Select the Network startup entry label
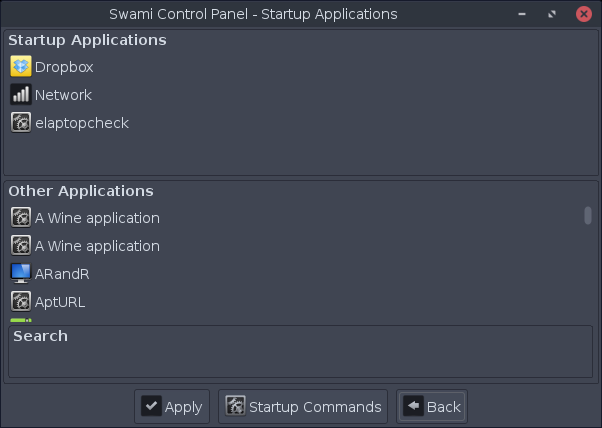602x428 pixels. [x=63, y=95]
